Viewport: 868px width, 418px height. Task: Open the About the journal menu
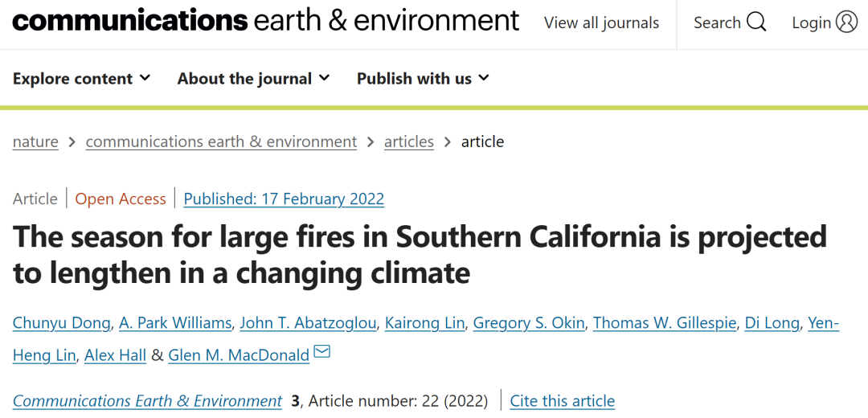253,78
